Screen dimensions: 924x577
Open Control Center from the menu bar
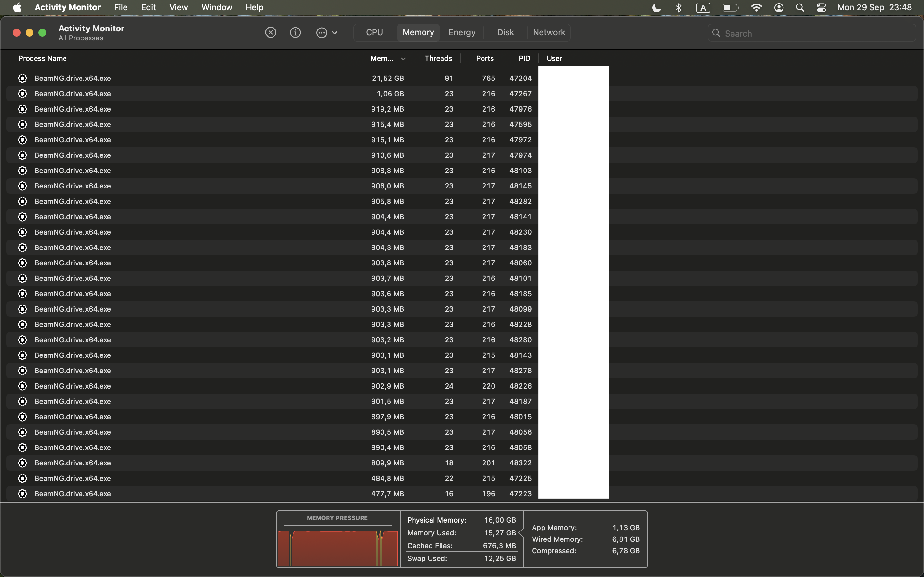(x=821, y=8)
